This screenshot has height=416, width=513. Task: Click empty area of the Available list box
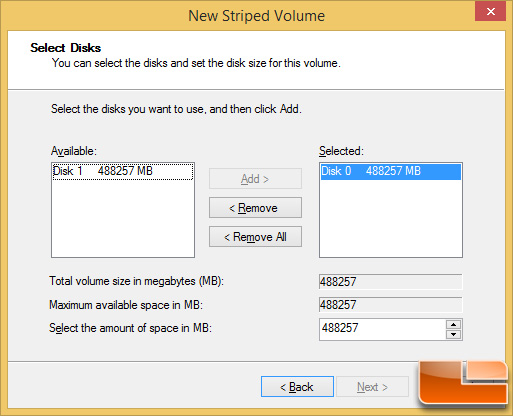(x=123, y=218)
